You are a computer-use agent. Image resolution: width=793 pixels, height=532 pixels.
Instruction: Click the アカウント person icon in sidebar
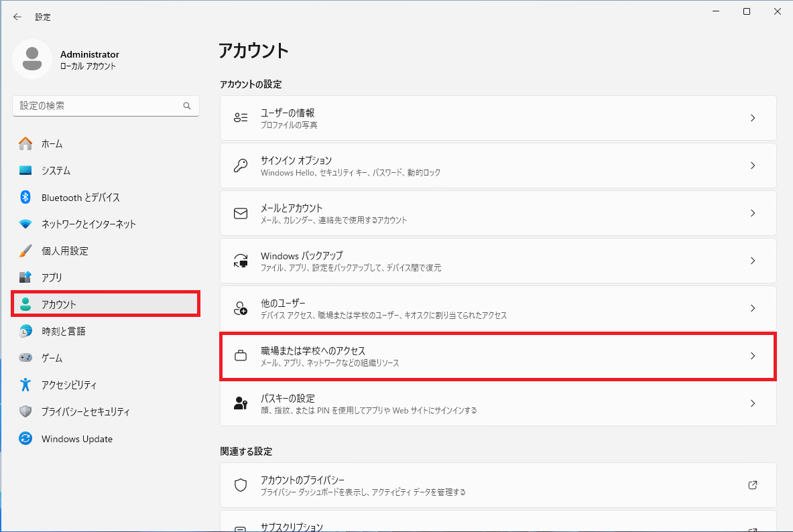tap(25, 304)
